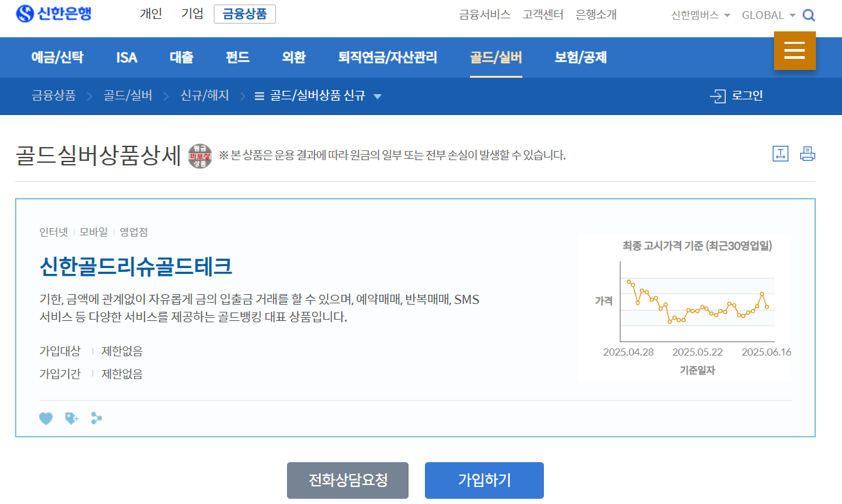Click the 가입하기 button

pos(484,480)
